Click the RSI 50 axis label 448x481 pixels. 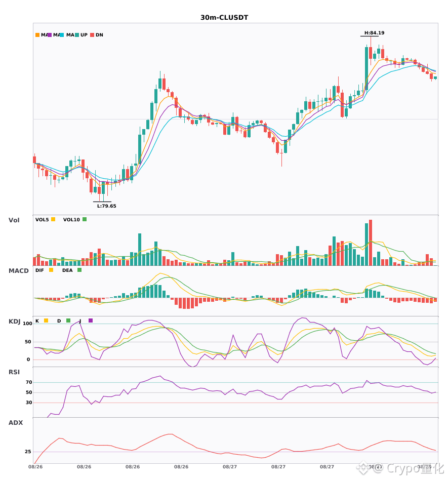coord(29,392)
